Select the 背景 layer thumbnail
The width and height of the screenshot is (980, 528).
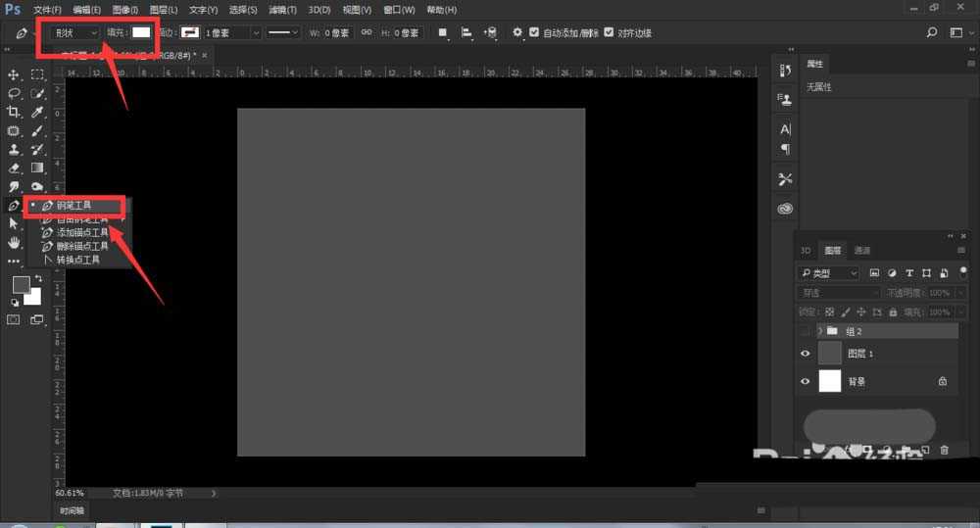pyautogui.click(x=830, y=381)
